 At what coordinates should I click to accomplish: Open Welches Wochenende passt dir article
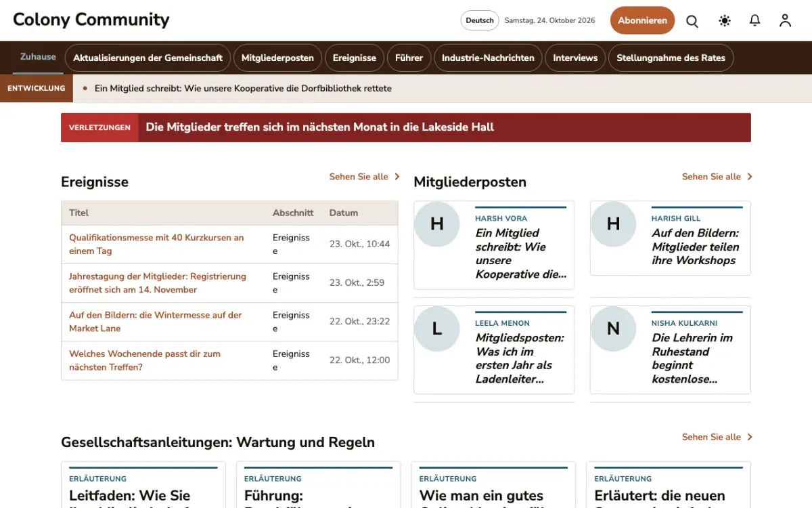coord(145,360)
